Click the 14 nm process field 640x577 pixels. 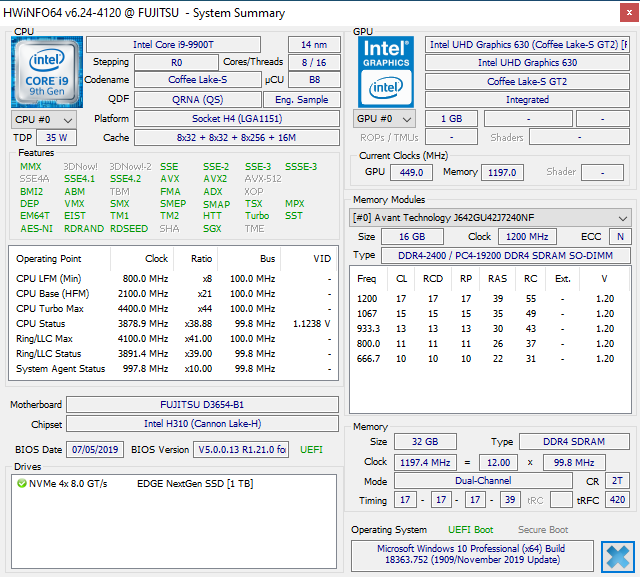click(314, 44)
